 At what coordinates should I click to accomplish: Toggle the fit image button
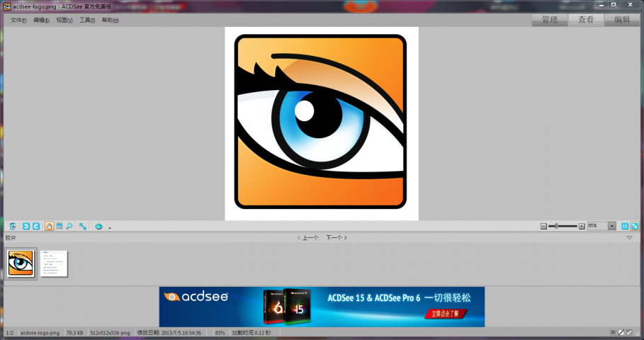coord(635,226)
